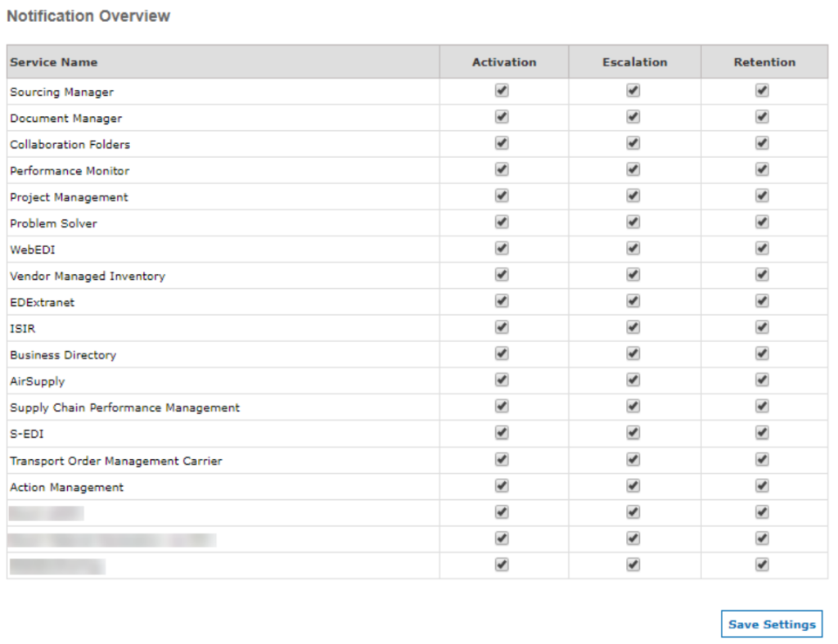Image resolution: width=838 pixels, height=644 pixels.
Task: Uncheck Retention for Business Directory
Action: [762, 354]
